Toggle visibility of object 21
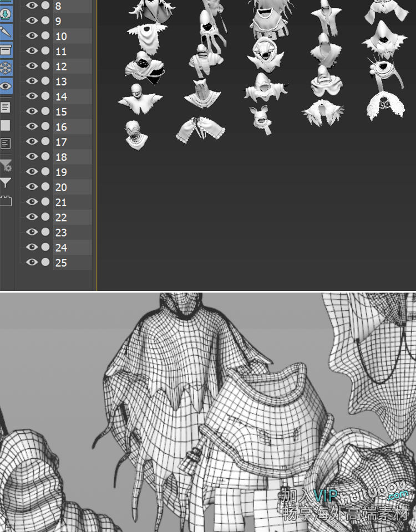The image size is (416, 532). (32, 202)
